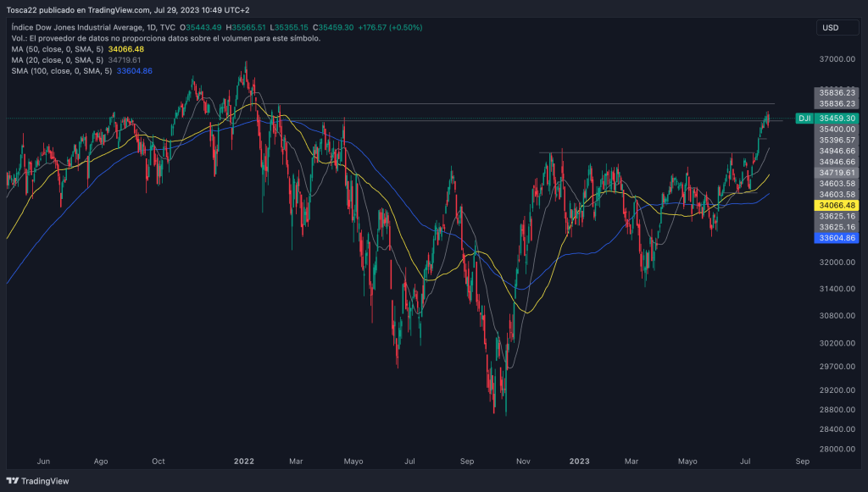Click the green 35459.30 current price label
This screenshot has width=868, height=492.
(837, 119)
